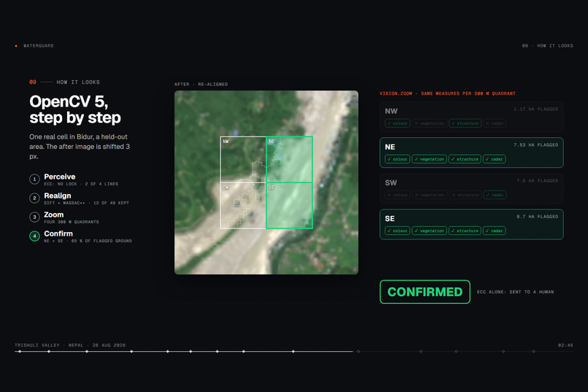Click the structure chip in the NE card

point(465,159)
